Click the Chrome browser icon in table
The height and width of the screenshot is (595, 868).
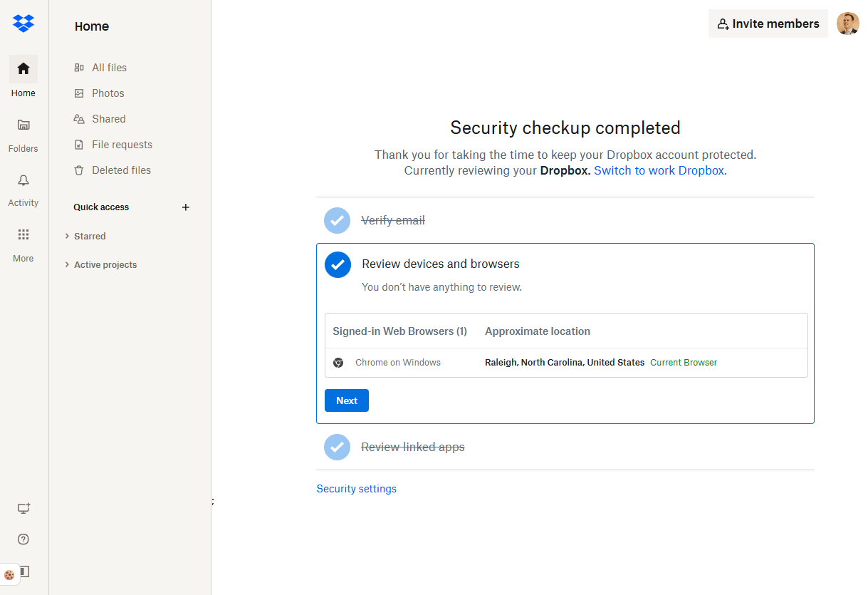point(338,363)
